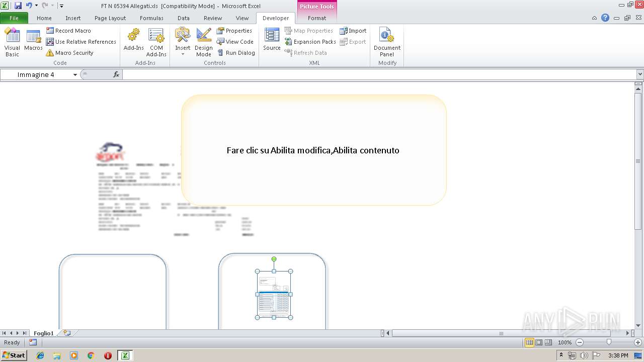Click the zoom in plus button
Viewport: 644px width, 362px height.
(637, 342)
